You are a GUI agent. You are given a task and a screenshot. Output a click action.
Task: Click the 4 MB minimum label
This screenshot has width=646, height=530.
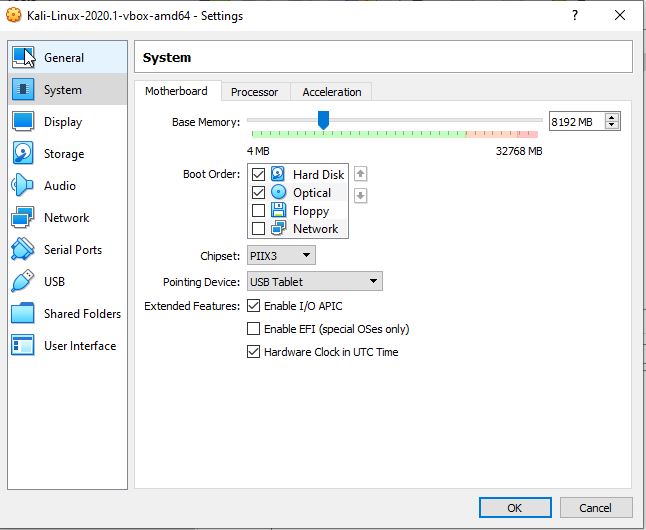point(258,151)
